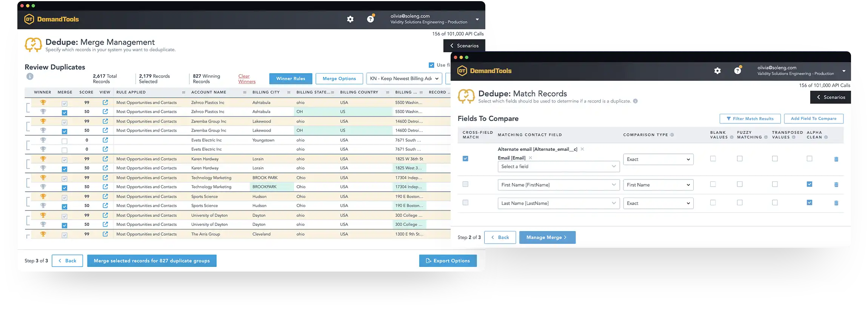Viewport: 868px width, 313px height.
Task: Open settings gear in Match Records window
Action: coord(717,71)
